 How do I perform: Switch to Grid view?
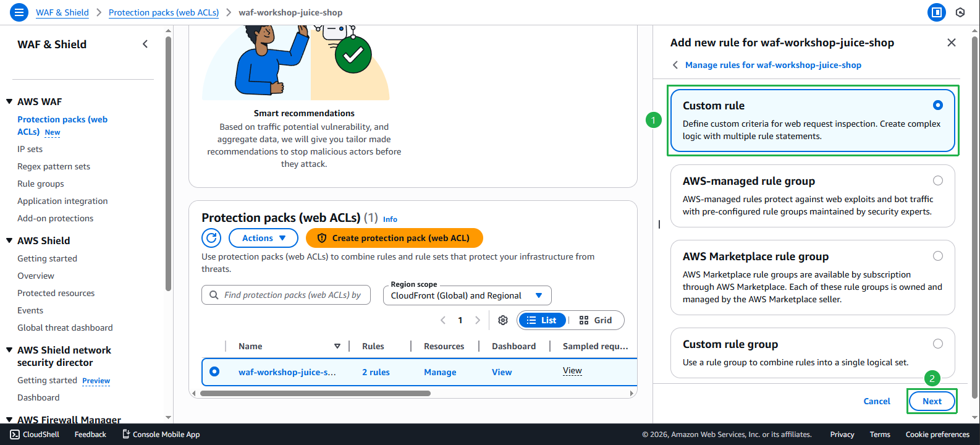(x=596, y=320)
